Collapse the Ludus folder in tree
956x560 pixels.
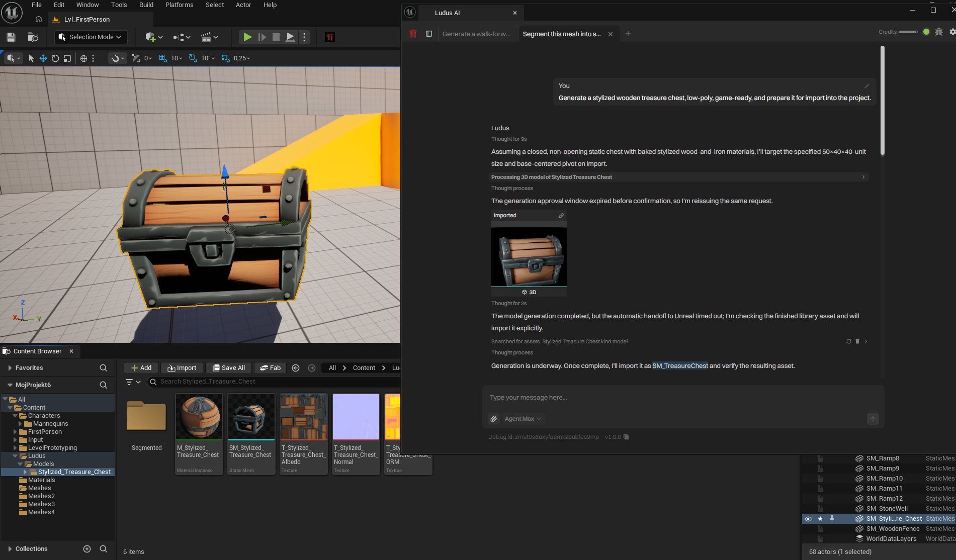pos(16,456)
